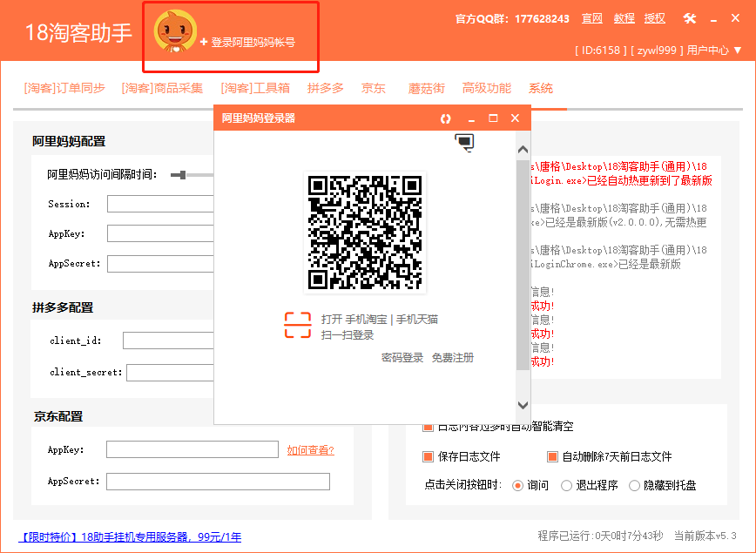Open the 蘑菇街 tab
Viewport: 756px width, 553px height.
point(426,88)
